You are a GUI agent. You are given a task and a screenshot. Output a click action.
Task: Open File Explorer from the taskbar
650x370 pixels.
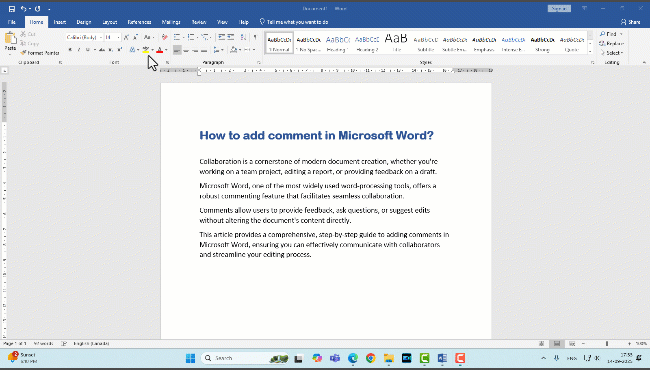(388, 358)
